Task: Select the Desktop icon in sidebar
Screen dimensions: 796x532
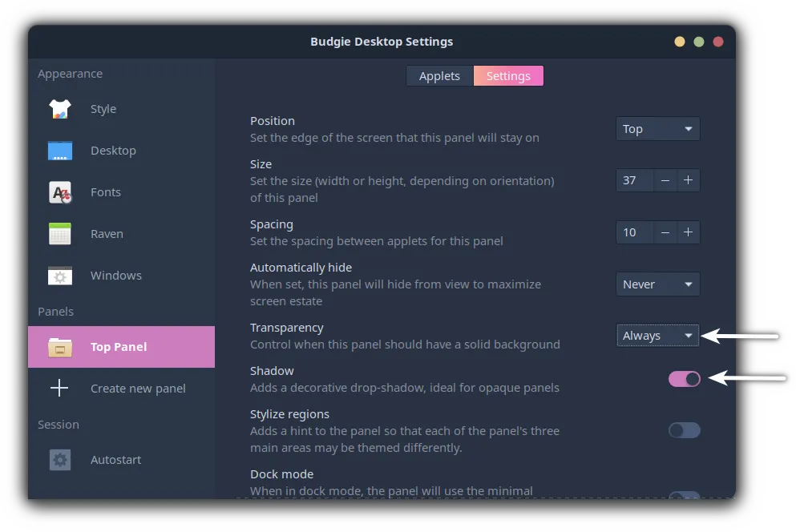Action: (x=60, y=151)
